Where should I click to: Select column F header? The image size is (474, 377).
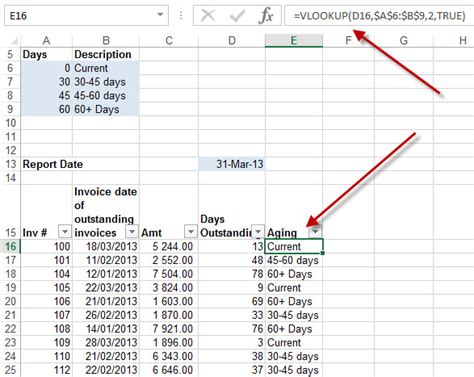(x=348, y=41)
